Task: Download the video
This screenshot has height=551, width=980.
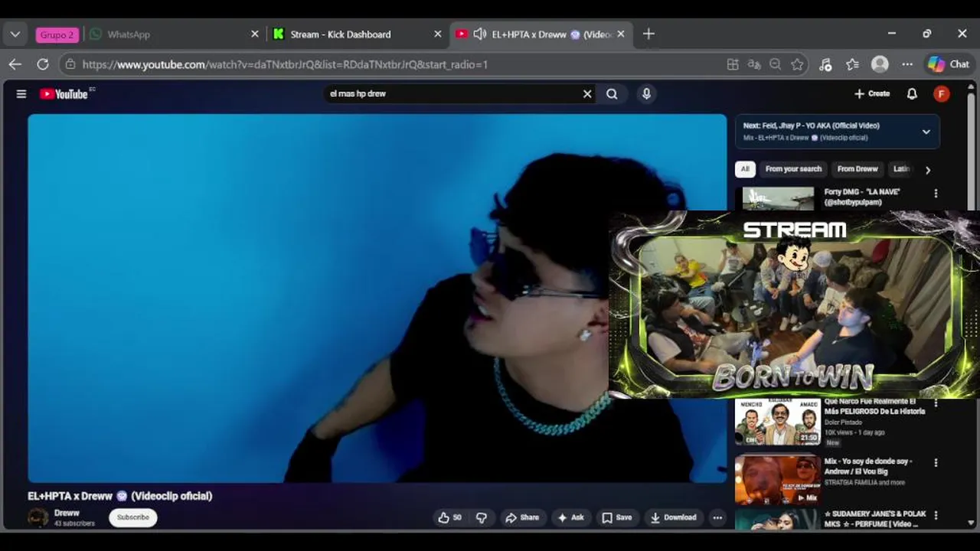Action: click(674, 517)
